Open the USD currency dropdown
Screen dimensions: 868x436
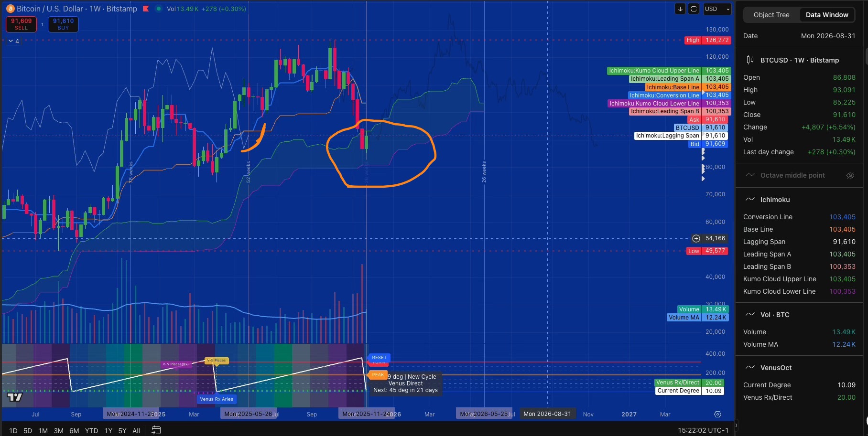pyautogui.click(x=717, y=9)
